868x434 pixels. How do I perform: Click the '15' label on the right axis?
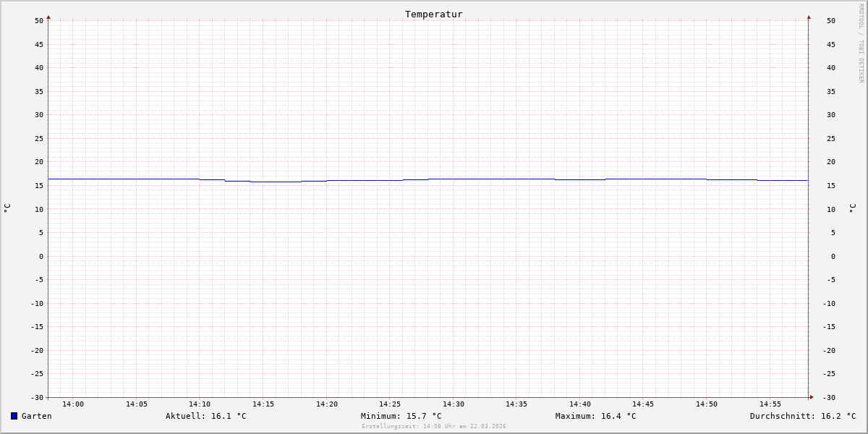831,186
